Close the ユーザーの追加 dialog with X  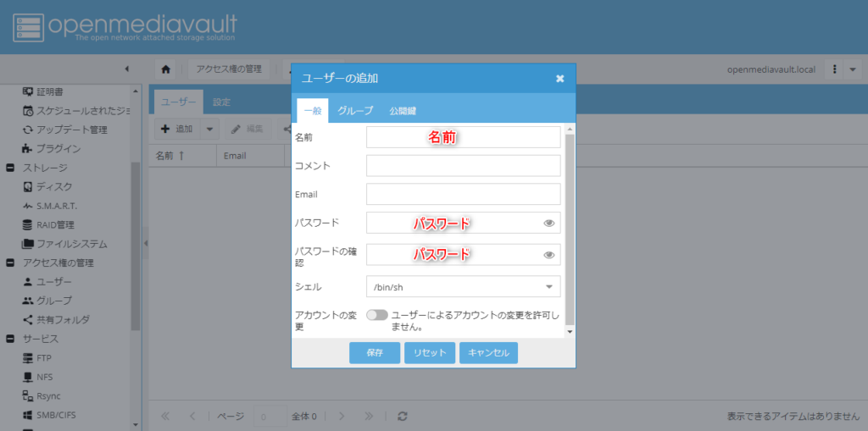[x=559, y=79]
